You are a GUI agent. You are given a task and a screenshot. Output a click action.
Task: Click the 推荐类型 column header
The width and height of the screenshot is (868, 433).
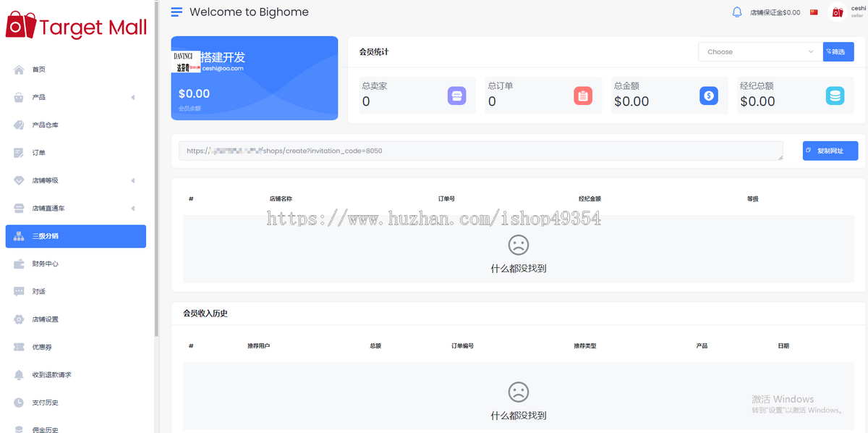tap(585, 346)
